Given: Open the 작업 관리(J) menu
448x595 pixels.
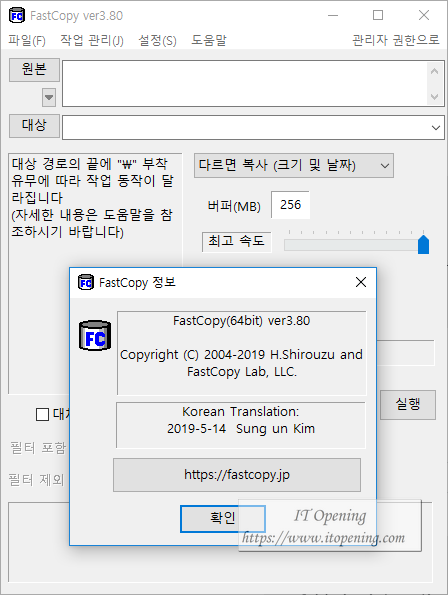Looking at the screenshot, I should click(92, 40).
